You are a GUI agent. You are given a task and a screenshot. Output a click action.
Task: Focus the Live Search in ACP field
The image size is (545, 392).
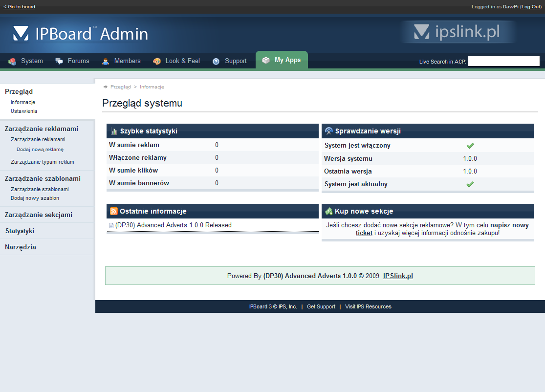[503, 61]
